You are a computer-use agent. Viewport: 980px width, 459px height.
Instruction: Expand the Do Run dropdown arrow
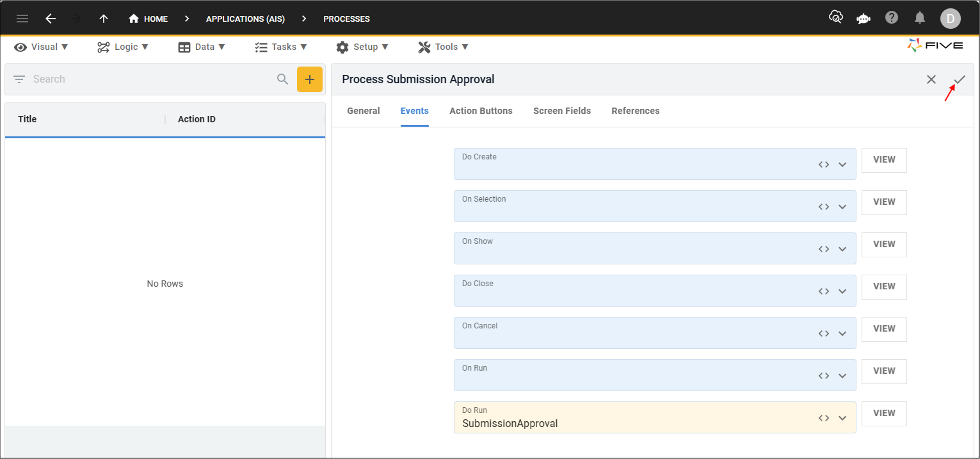pyautogui.click(x=842, y=418)
